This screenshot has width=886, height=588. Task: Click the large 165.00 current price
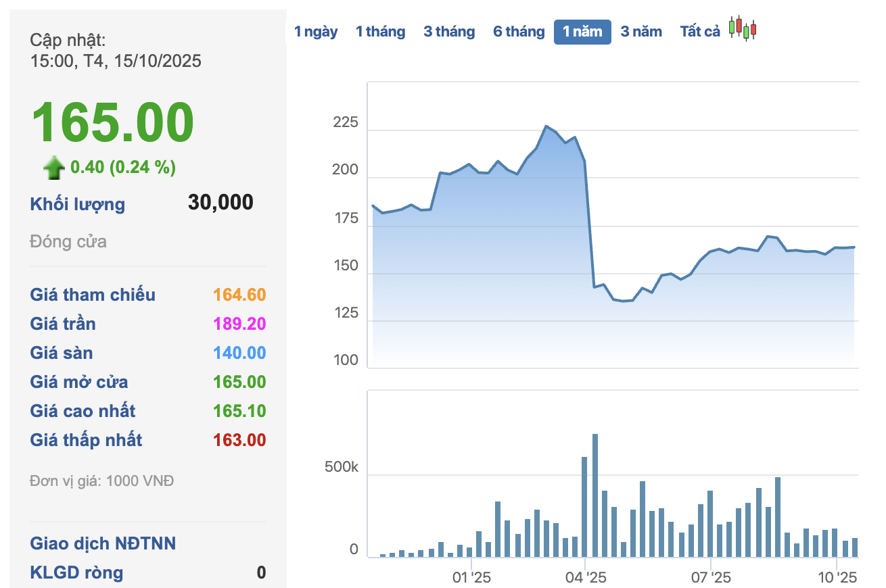[x=113, y=122]
